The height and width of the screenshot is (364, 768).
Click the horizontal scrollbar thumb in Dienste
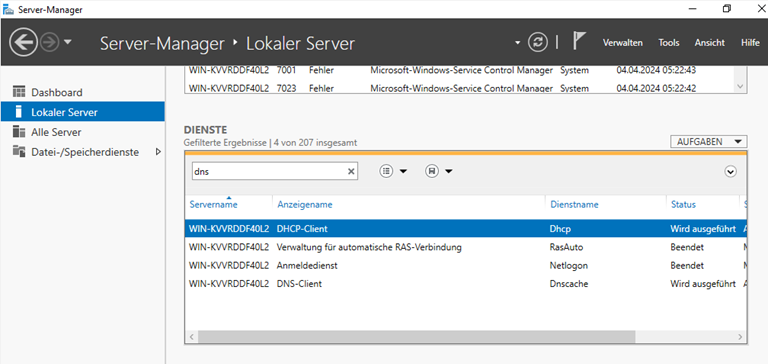(x=416, y=337)
